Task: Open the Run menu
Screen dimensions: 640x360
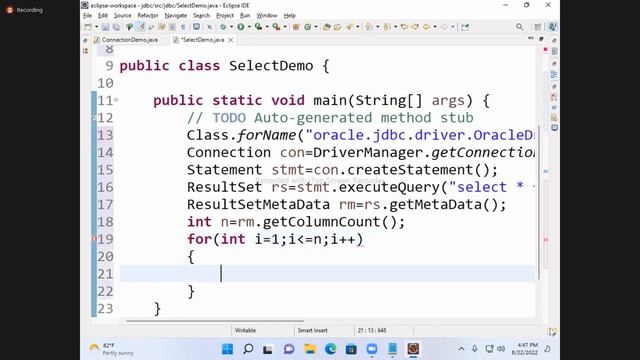Action: 245,16
